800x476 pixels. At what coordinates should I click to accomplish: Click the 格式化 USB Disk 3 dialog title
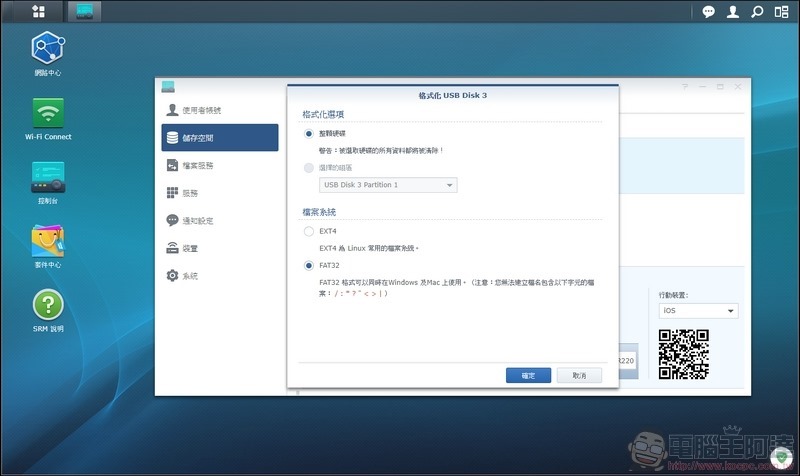click(453, 95)
